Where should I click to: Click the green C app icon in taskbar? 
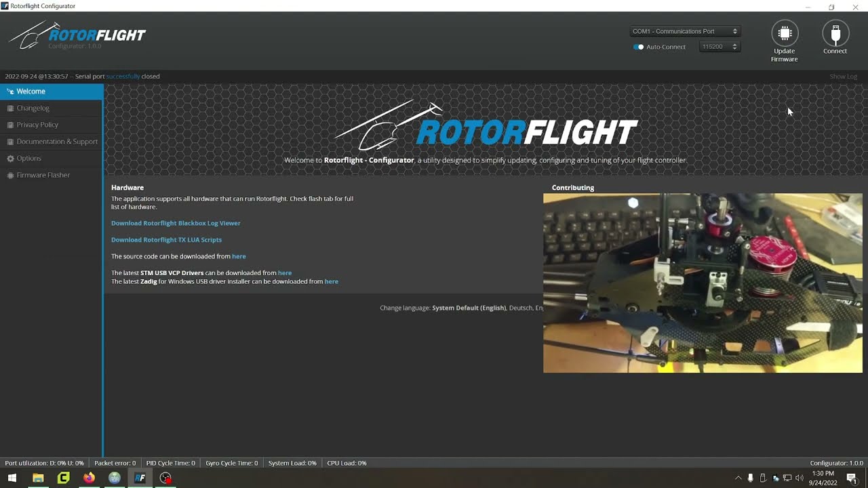point(63,478)
